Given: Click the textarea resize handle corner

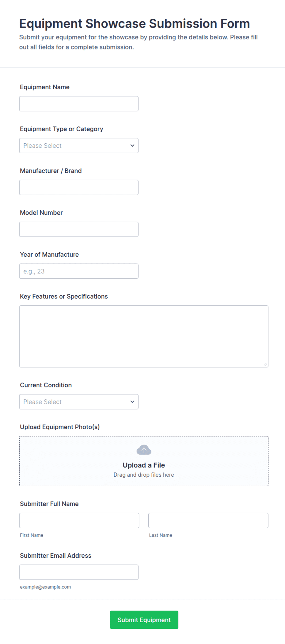Looking at the screenshot, I should click(265, 364).
